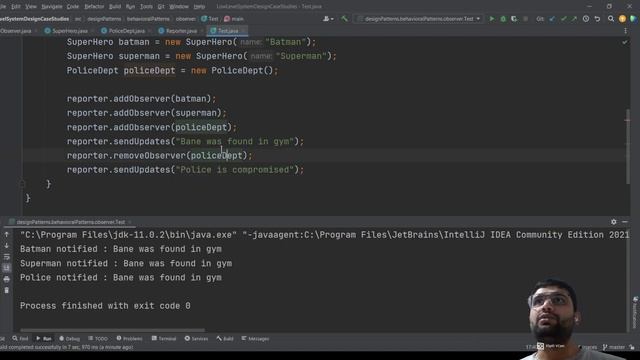Build project using the hammer icon
The height and width of the screenshot is (360, 640).
tap(344, 19)
